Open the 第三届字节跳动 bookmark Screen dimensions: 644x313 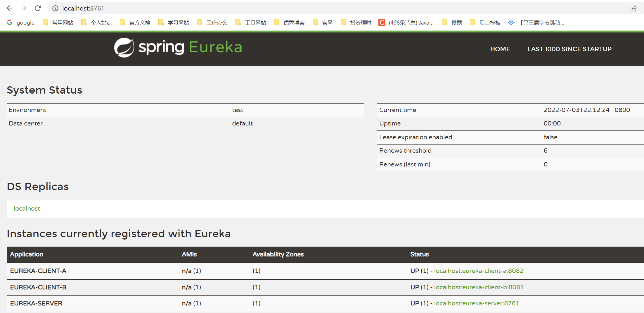tap(536, 23)
